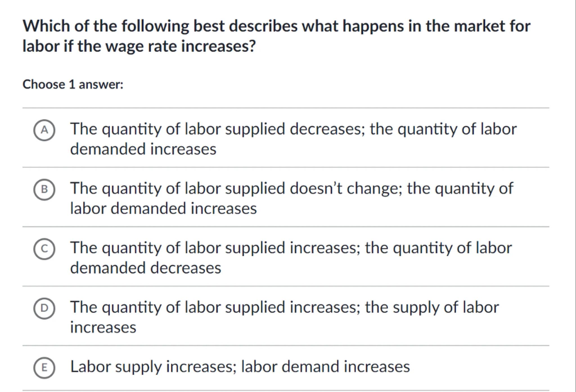The width and height of the screenshot is (576, 392).
Task: Click 'market for' at the end of the question's first line
Action: (492, 26)
